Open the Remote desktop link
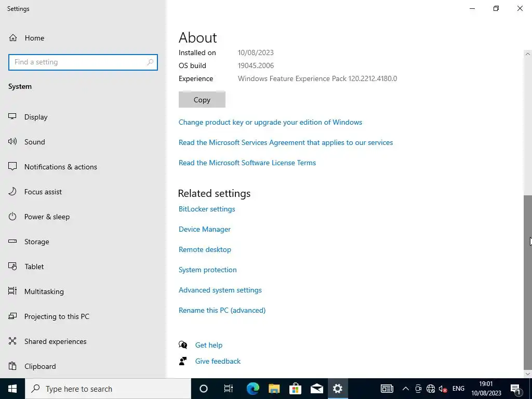 [x=205, y=249]
